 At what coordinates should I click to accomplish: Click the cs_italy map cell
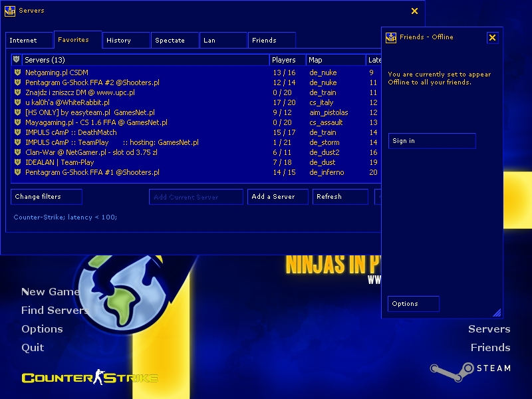point(321,102)
